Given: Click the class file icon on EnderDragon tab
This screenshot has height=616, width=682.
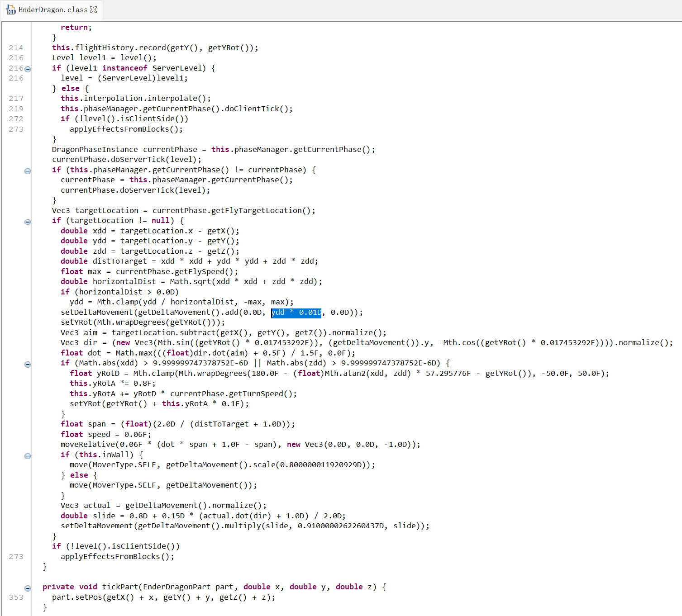Looking at the screenshot, I should pyautogui.click(x=11, y=9).
